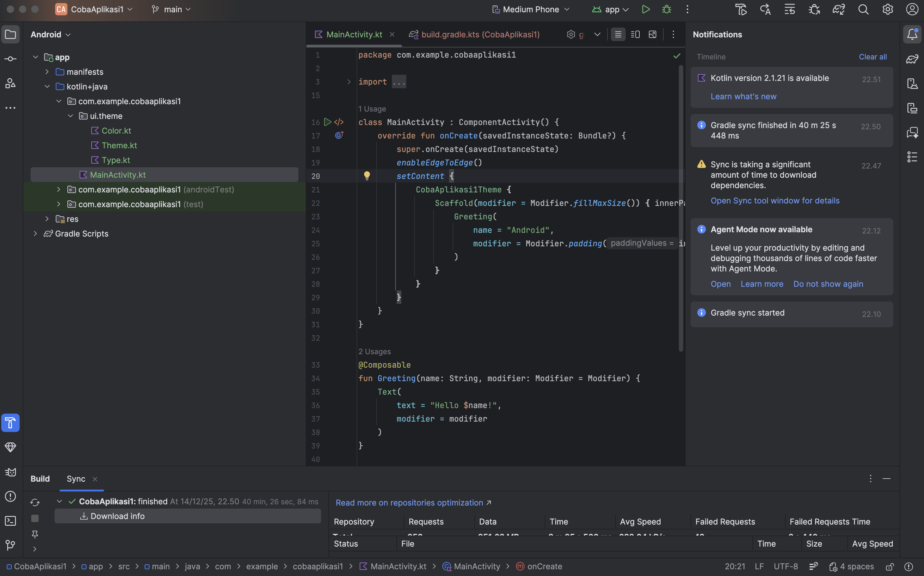Click the editor vertical scrollbar
Screen dimensions: 924x576
(681, 208)
